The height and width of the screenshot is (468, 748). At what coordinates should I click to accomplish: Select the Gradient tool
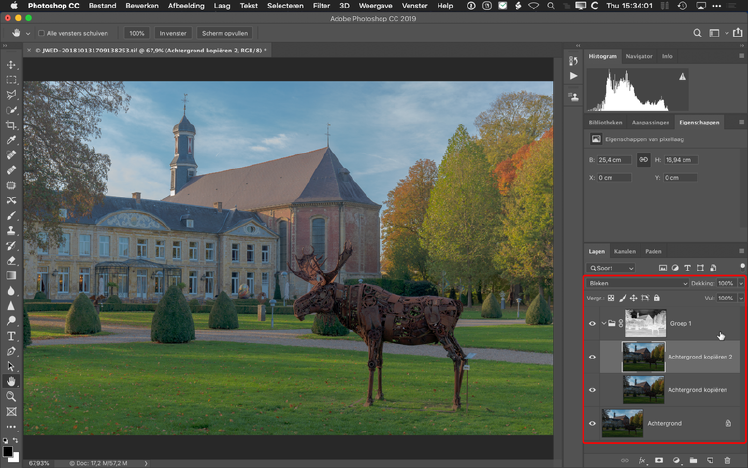[11, 275]
